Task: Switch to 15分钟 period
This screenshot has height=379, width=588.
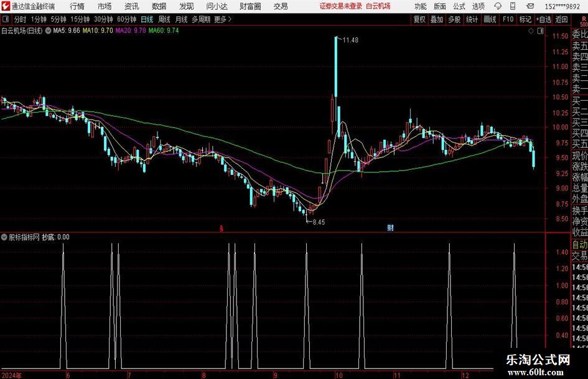Action: click(80, 19)
